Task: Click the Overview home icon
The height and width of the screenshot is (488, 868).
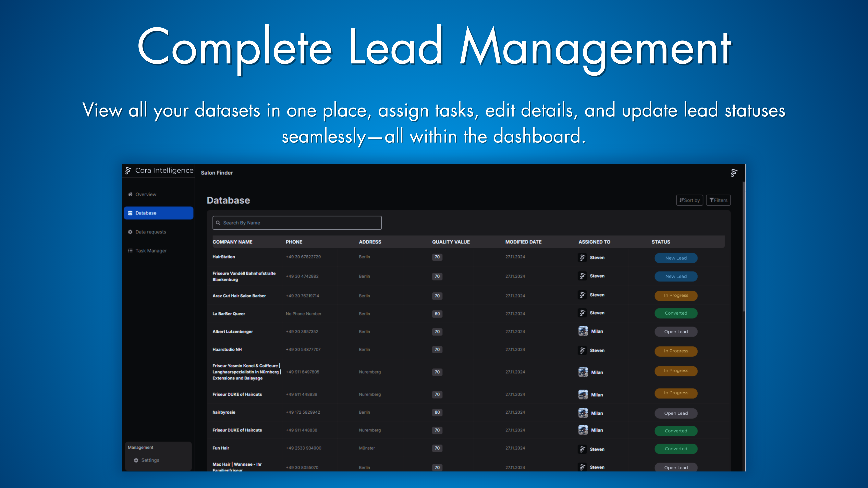Action: (130, 194)
